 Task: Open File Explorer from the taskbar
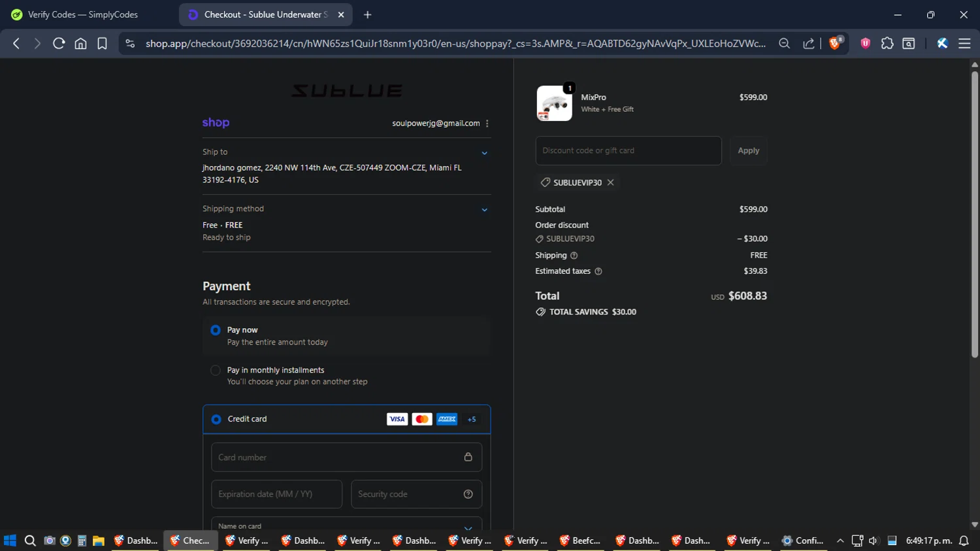pyautogui.click(x=99, y=541)
